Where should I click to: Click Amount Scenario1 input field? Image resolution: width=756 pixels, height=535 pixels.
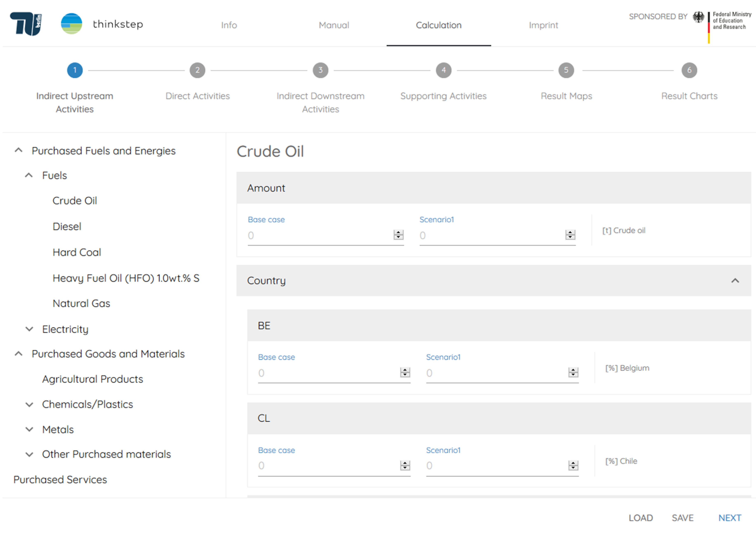point(491,236)
